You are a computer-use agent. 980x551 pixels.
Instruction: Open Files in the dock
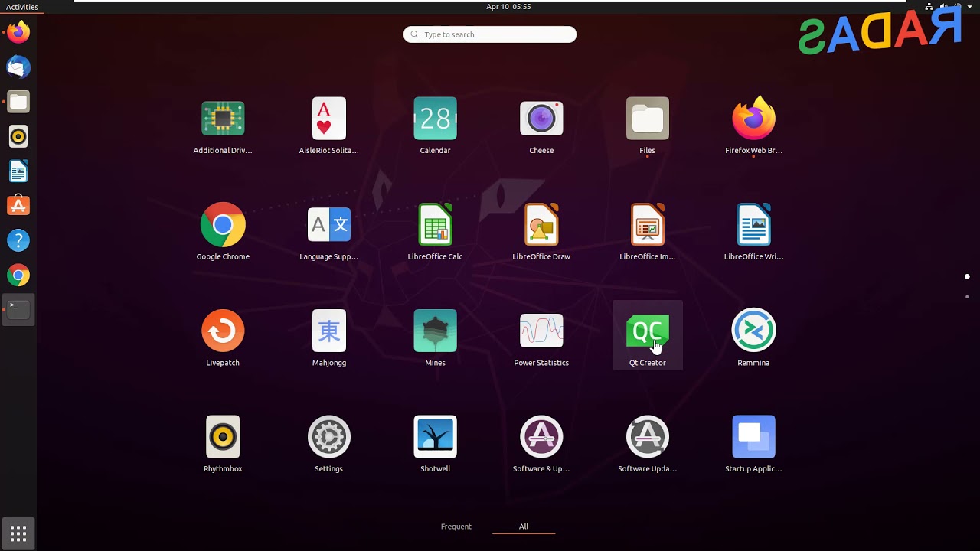pos(18,102)
